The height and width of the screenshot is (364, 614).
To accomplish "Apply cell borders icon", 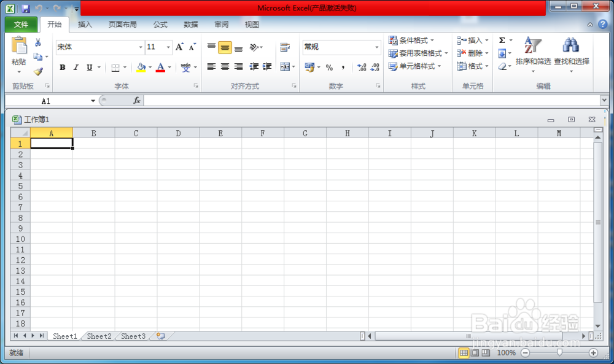I will 115,68.
